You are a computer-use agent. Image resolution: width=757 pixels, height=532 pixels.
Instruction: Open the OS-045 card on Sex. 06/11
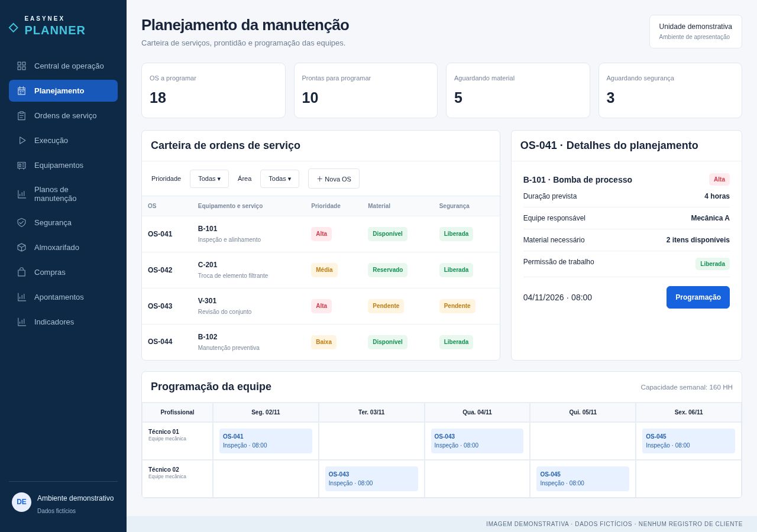click(x=688, y=441)
